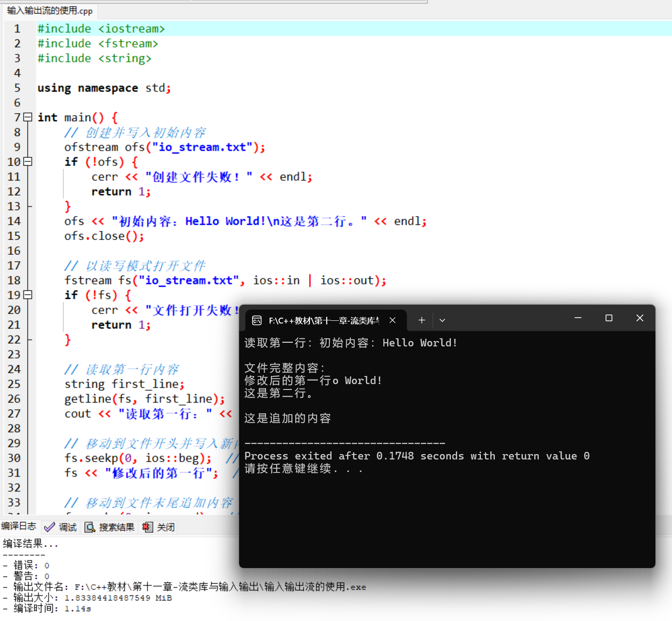Collapse the main() function fold marker
Viewport: 672px width, 621px height.
coord(28,117)
